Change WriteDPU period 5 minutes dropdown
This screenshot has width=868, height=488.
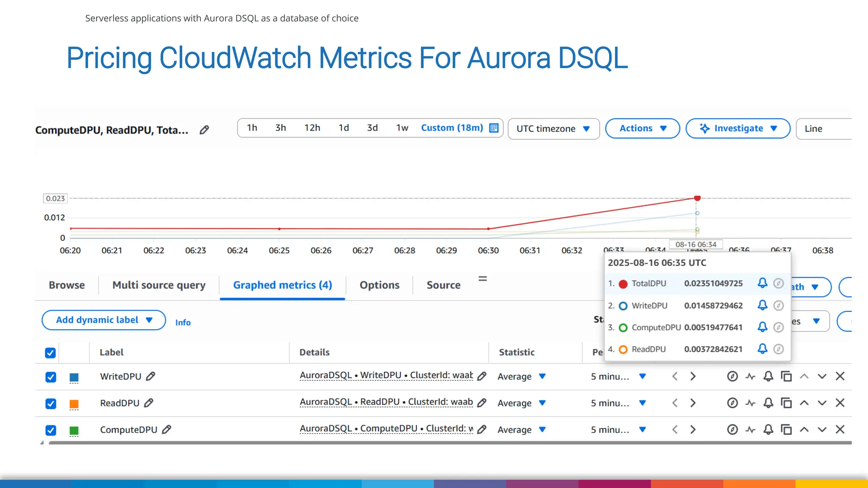click(x=618, y=376)
